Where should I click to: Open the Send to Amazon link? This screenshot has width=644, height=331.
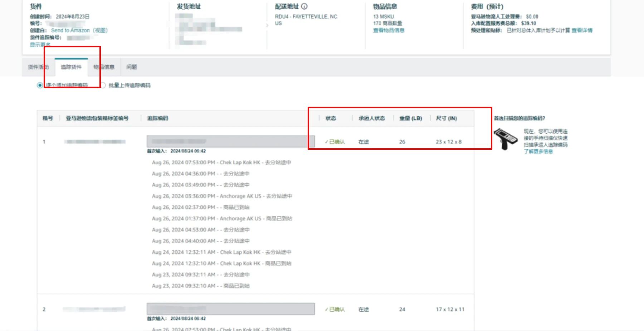70,30
